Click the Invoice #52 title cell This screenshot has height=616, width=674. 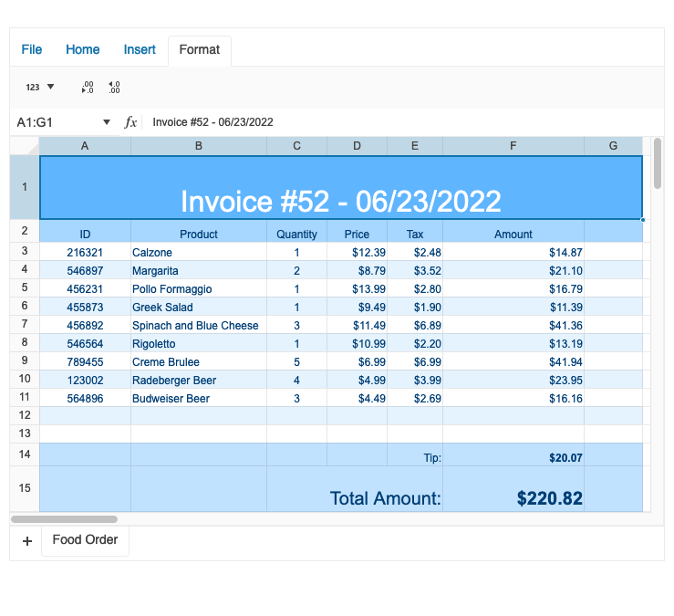(x=340, y=188)
